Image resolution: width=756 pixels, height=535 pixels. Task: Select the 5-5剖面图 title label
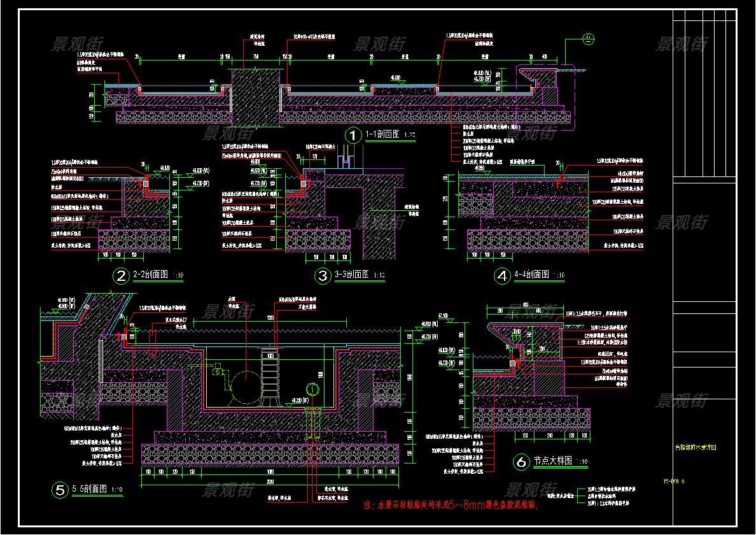pos(90,490)
